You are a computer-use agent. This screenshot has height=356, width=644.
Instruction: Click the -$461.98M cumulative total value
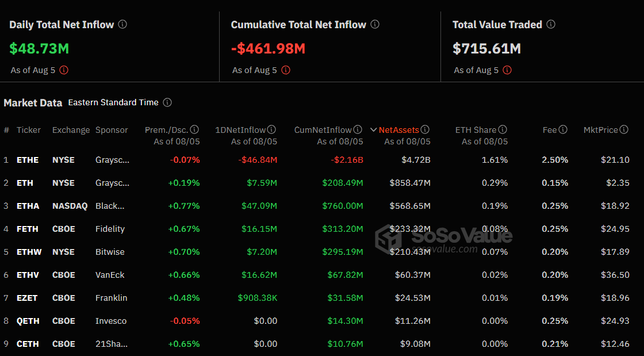click(x=268, y=48)
